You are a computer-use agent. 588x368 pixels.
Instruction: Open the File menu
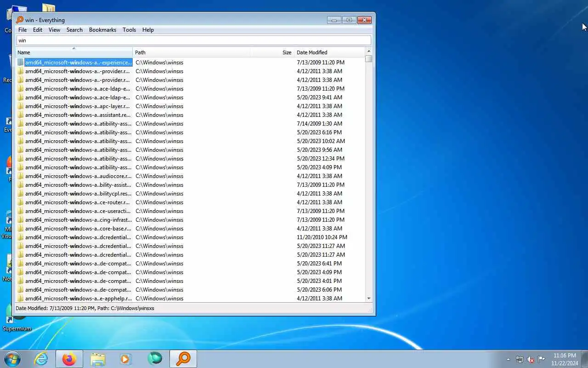[x=23, y=30]
